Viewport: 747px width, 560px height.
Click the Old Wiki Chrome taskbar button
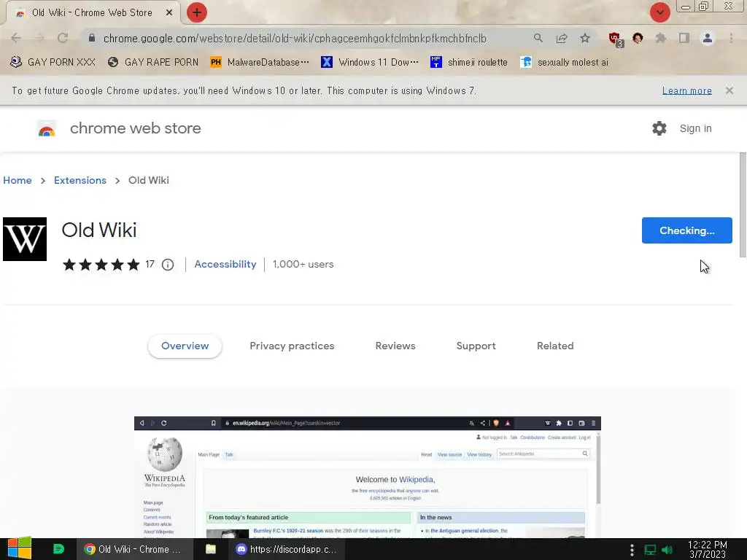(x=134, y=549)
